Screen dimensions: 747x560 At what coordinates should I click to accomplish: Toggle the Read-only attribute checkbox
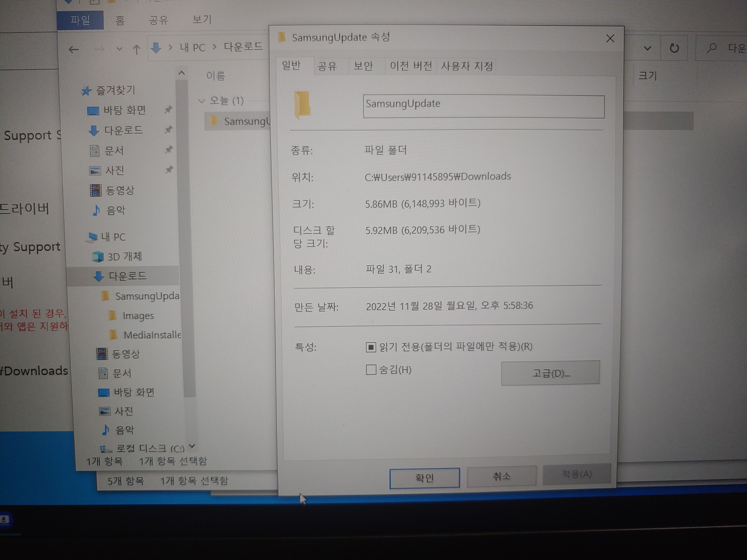click(371, 347)
